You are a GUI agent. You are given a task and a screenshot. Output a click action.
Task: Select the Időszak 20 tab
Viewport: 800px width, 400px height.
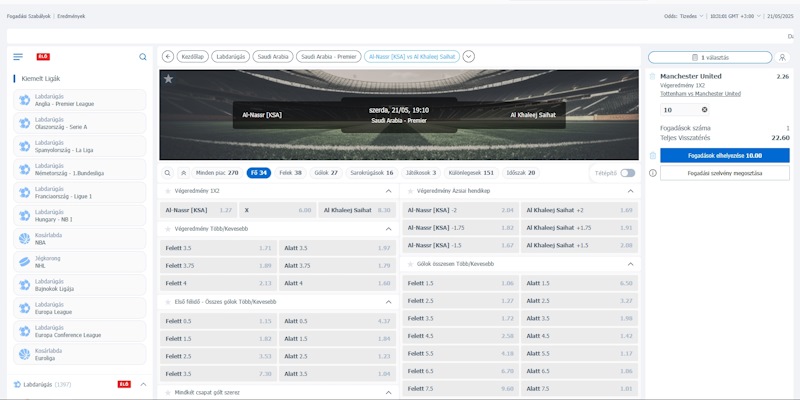click(521, 173)
